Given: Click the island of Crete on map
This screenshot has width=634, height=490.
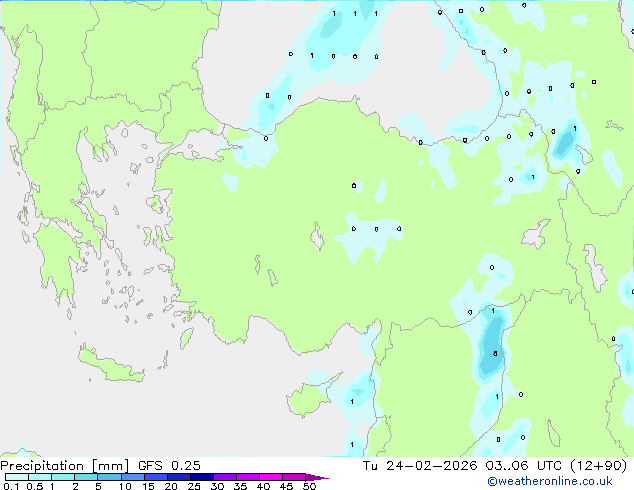Looking at the screenshot, I should [111, 366].
